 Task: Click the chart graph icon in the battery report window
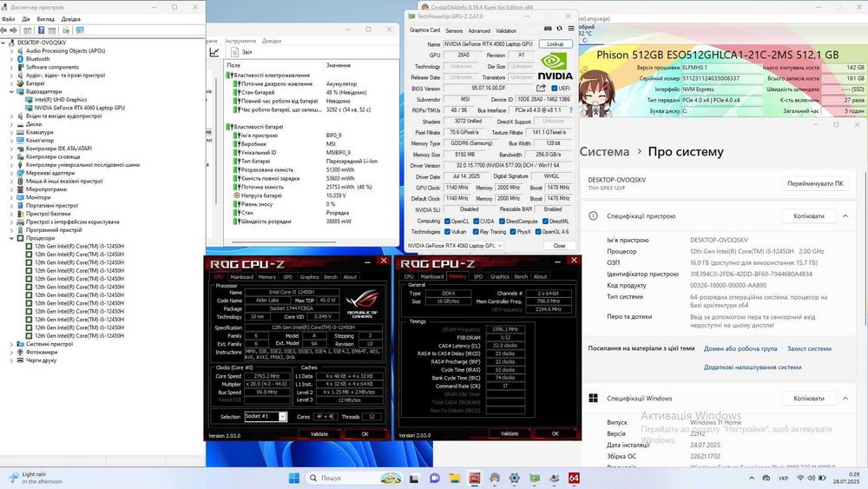point(214,52)
